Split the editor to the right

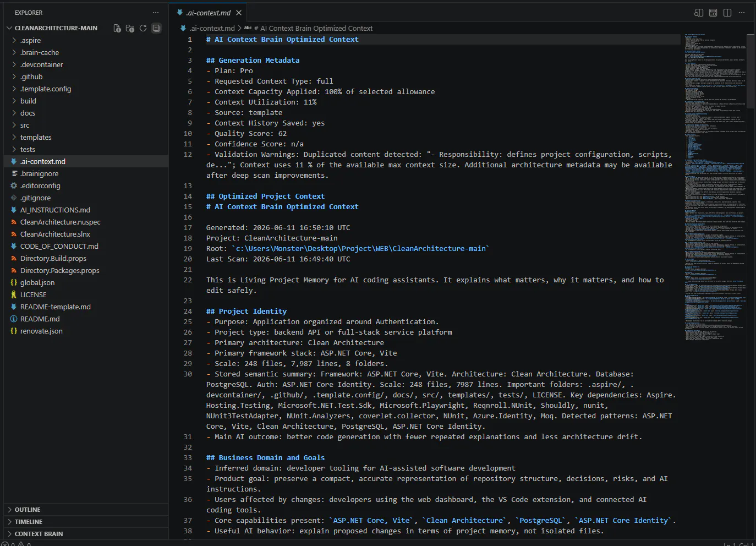point(727,13)
